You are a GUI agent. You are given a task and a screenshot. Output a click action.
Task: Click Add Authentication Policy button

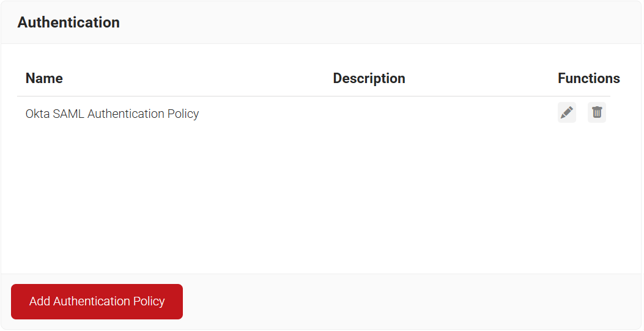click(x=97, y=302)
